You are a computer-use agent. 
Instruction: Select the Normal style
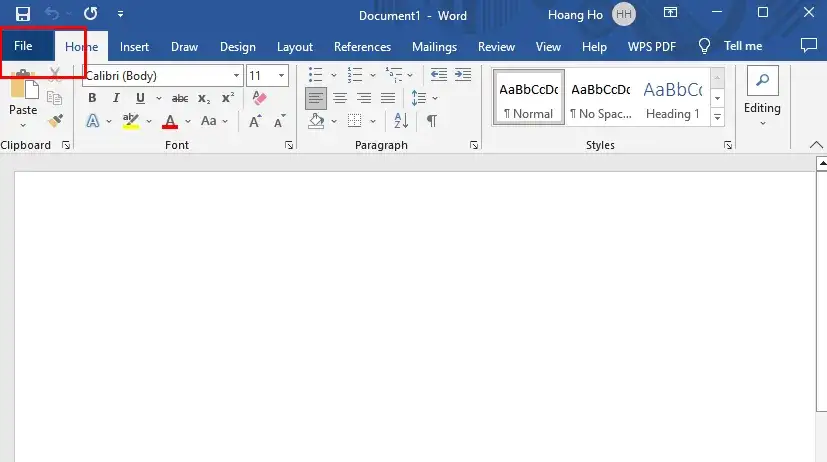coord(529,98)
